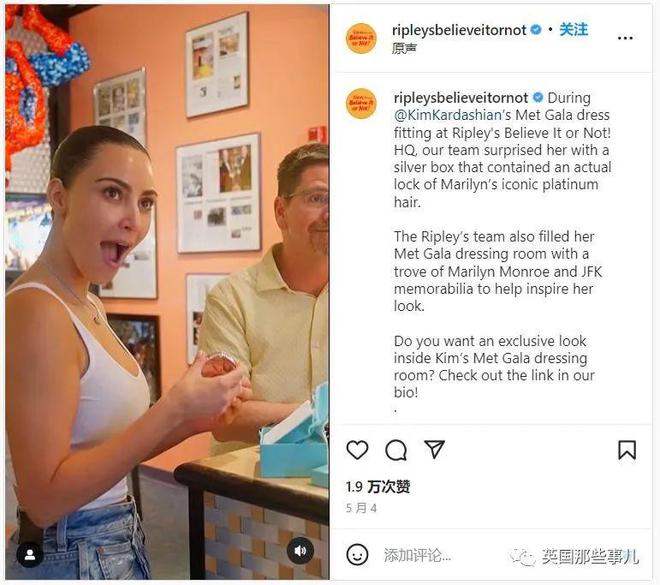
Task: Click the caption profile avatar logo
Action: [x=361, y=104]
